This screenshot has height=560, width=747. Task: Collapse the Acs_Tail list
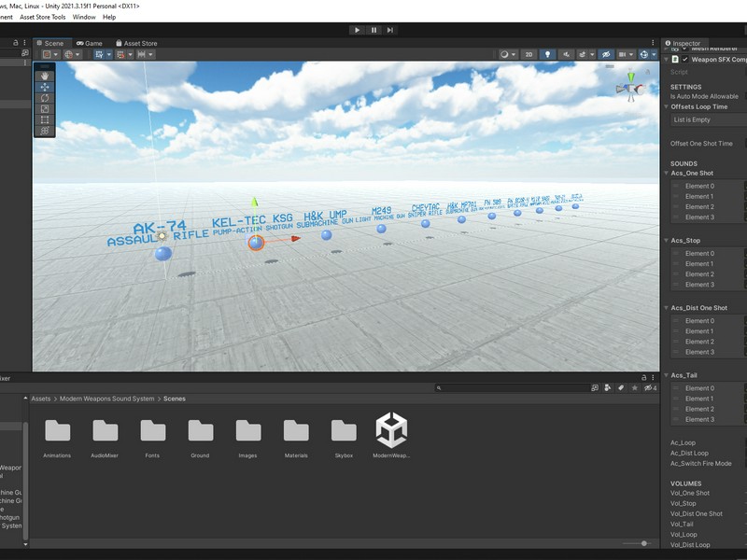[666, 375]
